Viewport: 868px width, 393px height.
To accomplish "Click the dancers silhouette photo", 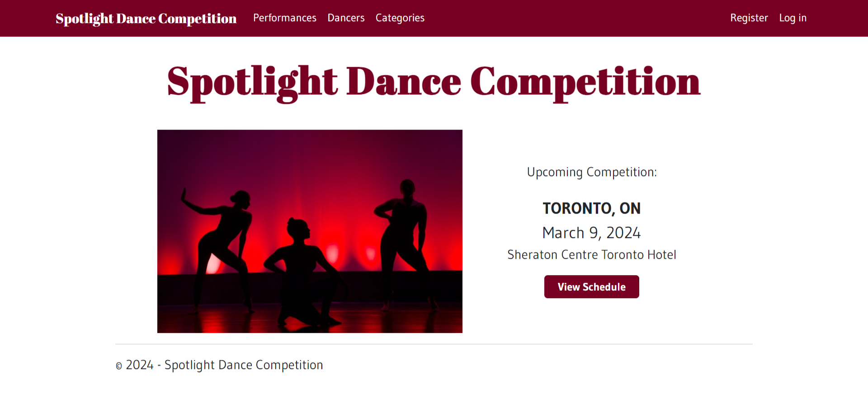I will pyautogui.click(x=310, y=231).
